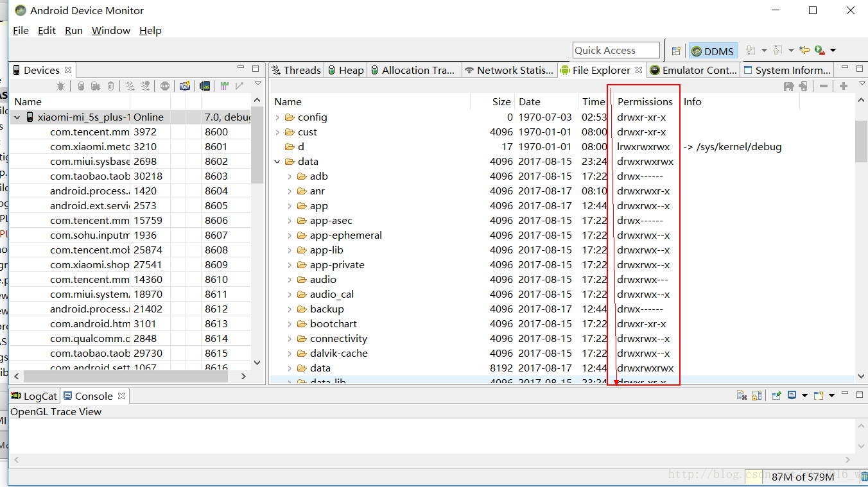Click the OpenGL trace arrow icon
This screenshot has height=487, width=868.
coord(239,86)
